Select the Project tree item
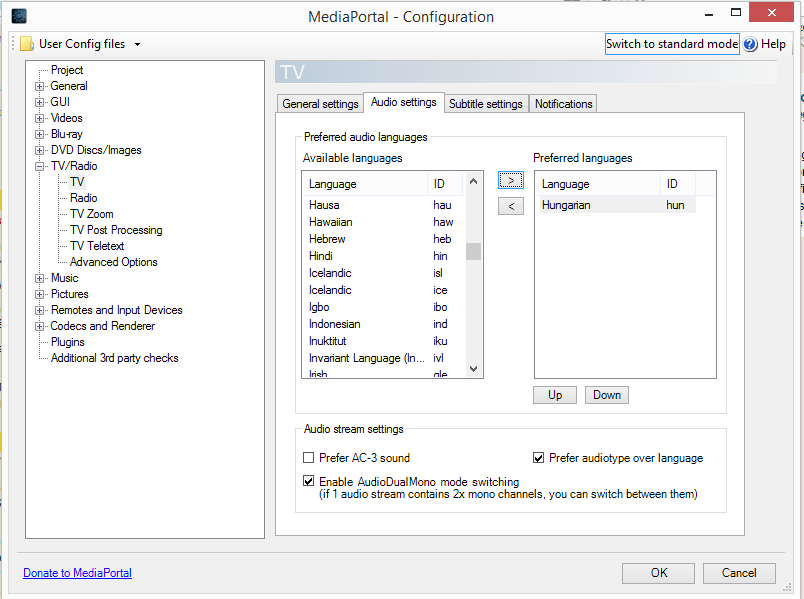 click(67, 70)
